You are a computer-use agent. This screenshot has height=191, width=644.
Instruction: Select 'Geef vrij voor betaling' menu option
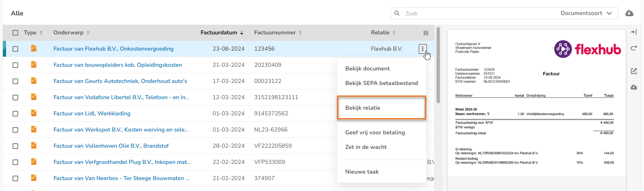tap(375, 132)
